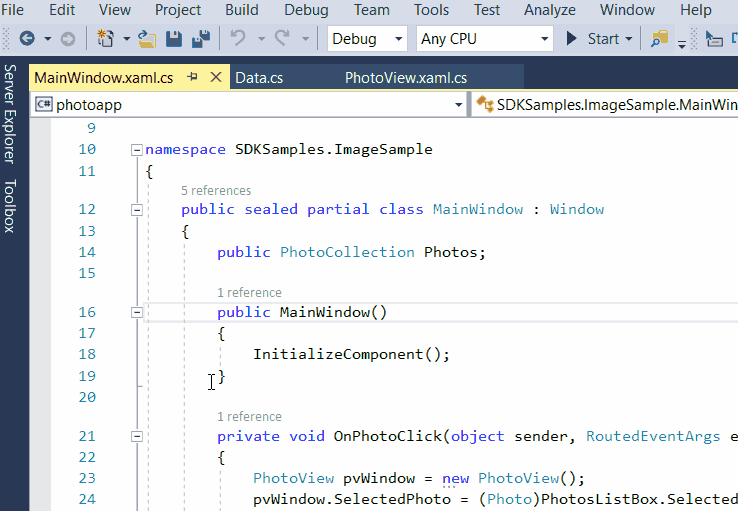Open the Build menu

click(241, 9)
